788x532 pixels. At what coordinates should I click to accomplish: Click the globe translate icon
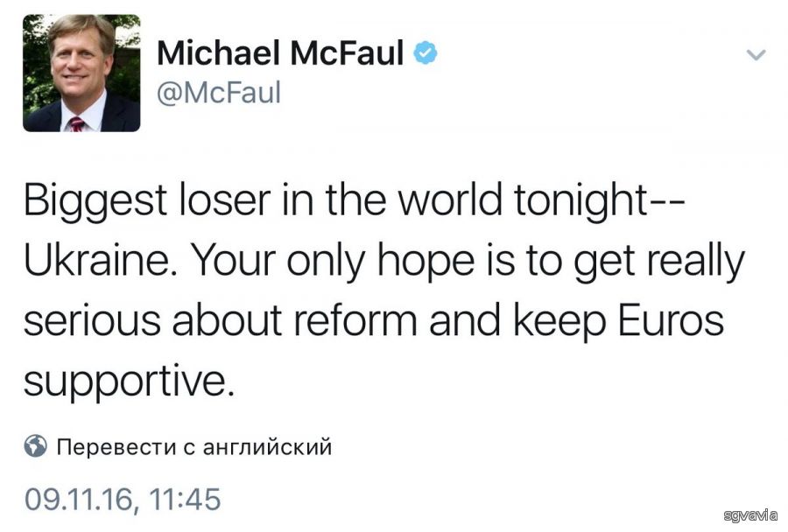tap(35, 446)
